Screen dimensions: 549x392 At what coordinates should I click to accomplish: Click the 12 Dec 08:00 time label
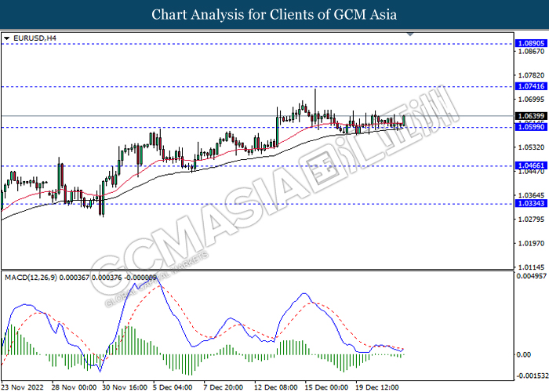276,387
